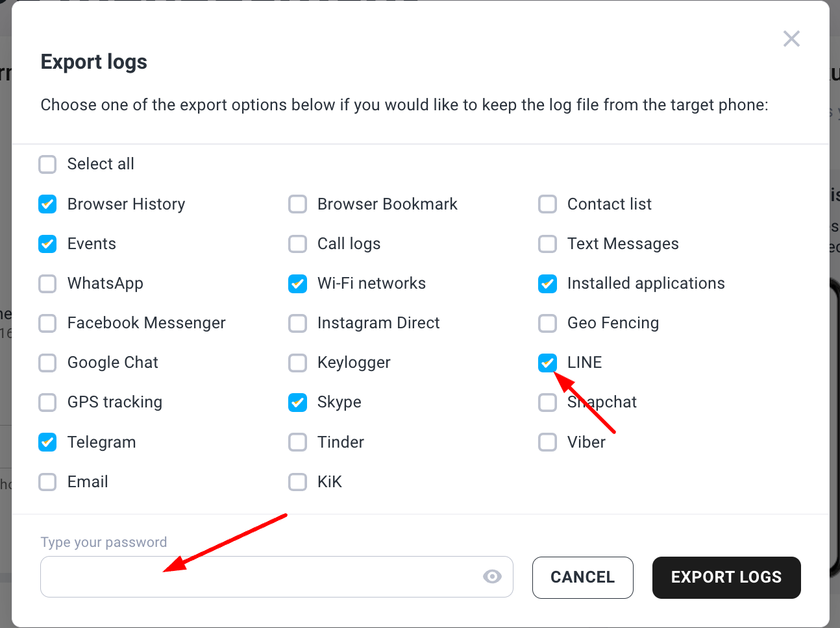The image size is (840, 628).
Task: Focus the password input field
Action: (x=277, y=577)
